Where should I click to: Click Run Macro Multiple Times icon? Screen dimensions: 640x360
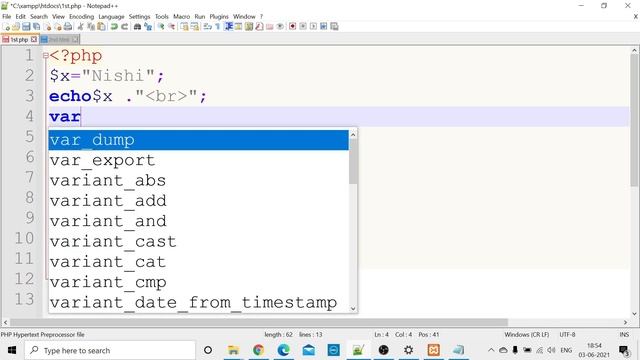(324, 27)
